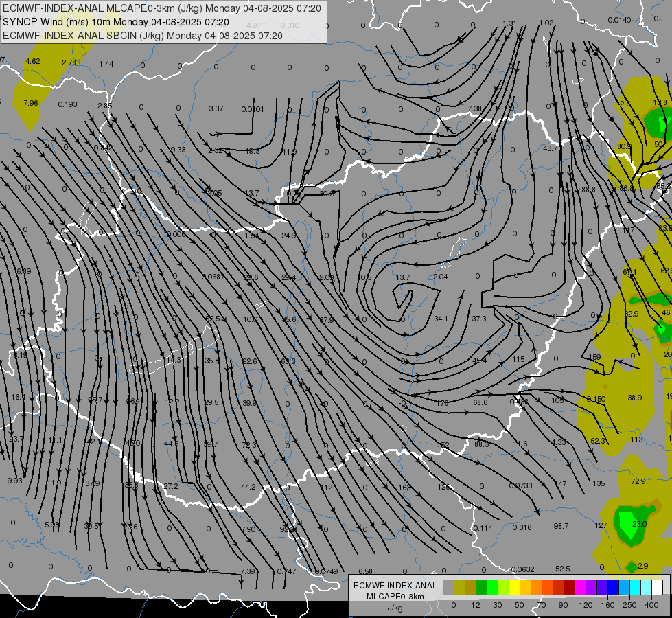Click the map value 72.3
Image resolution: width=672 pixels, height=618 pixels.
pyautogui.click(x=249, y=445)
